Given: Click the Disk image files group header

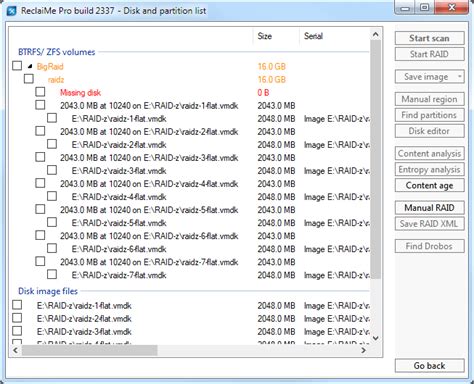Looking at the screenshot, I should click(x=48, y=291).
